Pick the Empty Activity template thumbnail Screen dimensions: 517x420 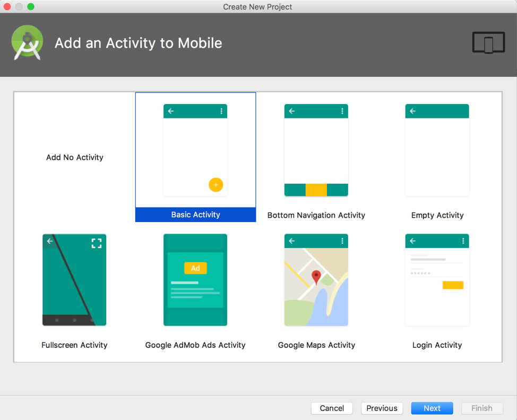437,150
